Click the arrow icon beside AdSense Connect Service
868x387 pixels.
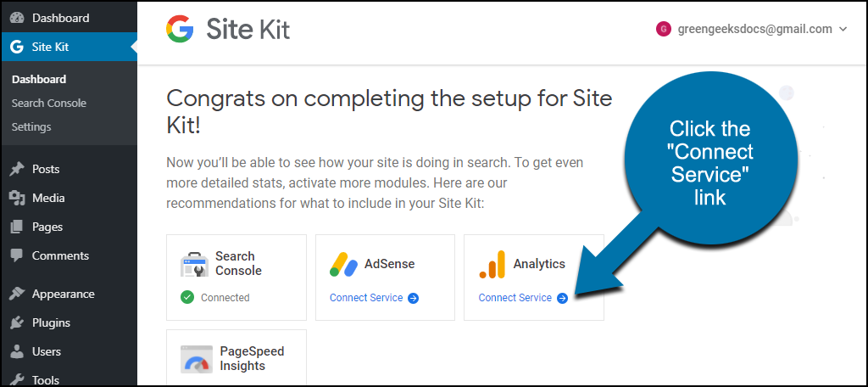413,298
